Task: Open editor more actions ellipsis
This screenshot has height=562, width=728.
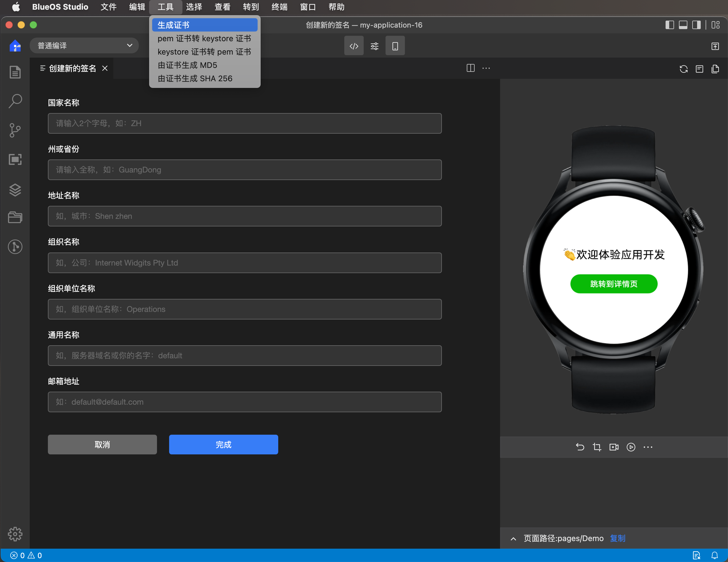Action: [486, 68]
